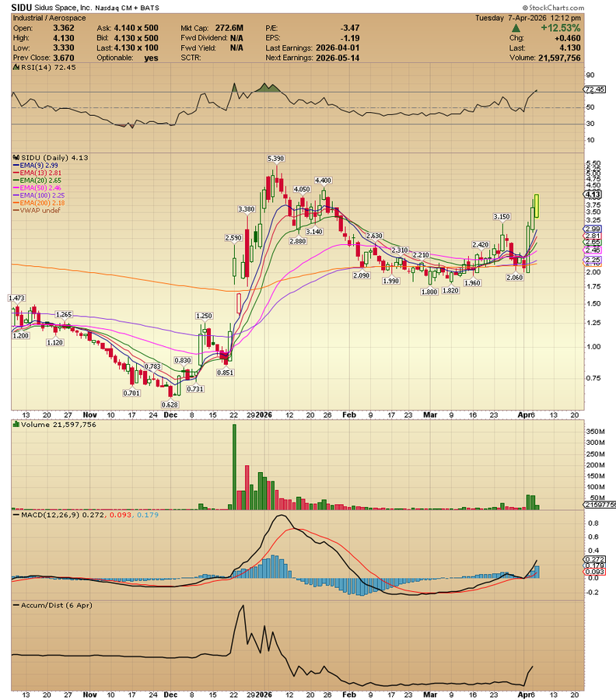The height and width of the screenshot is (700, 616).
Task: Click the SIDU (Daily) price panel icon
Action: click(x=16, y=158)
